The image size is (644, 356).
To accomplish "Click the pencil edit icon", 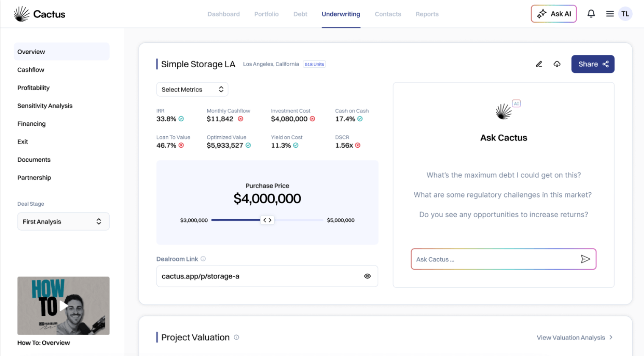I will (x=539, y=64).
